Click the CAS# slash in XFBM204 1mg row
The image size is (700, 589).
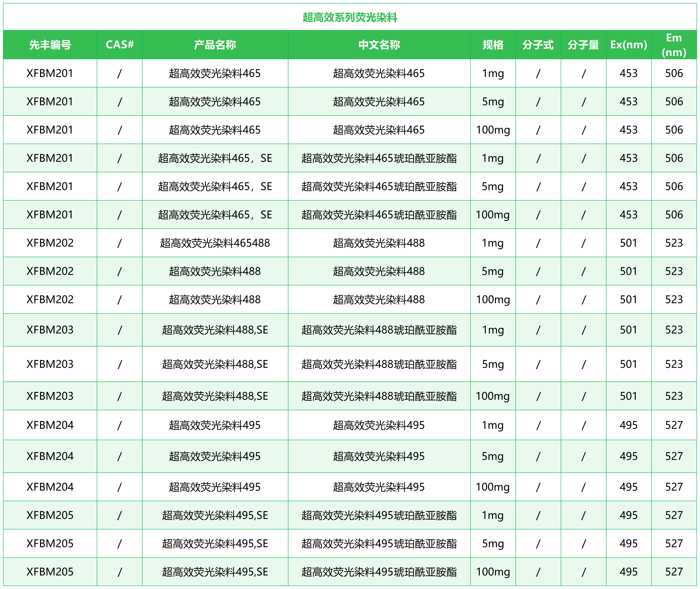coord(120,425)
